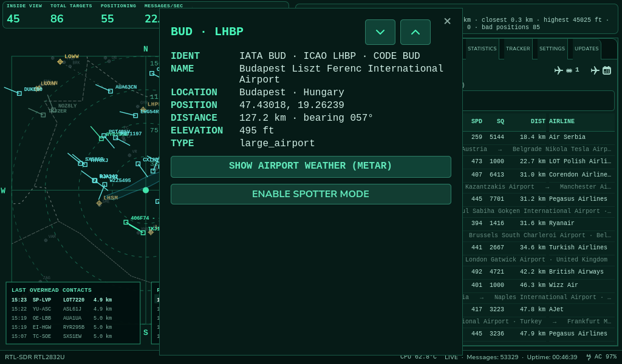Sort table by SPD column
622x364 pixels.
tap(476, 121)
